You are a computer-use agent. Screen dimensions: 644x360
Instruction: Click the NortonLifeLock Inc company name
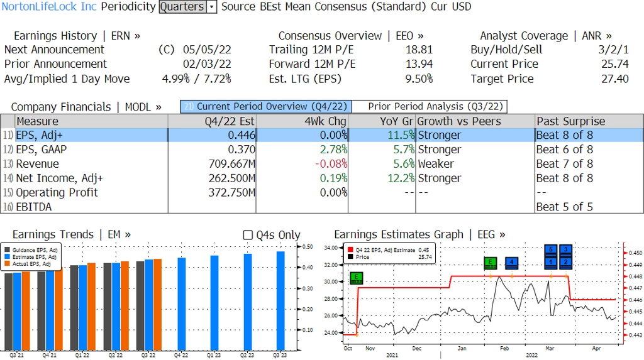coord(49,7)
